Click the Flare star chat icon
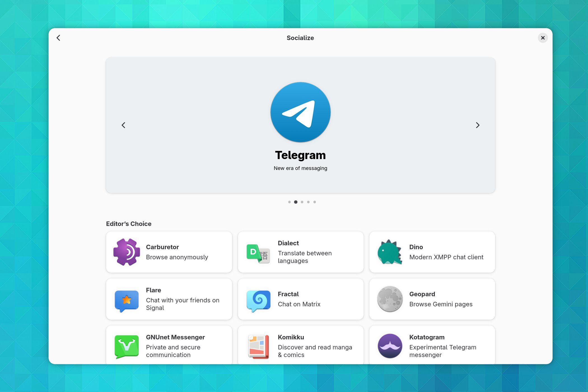 pyautogui.click(x=127, y=301)
